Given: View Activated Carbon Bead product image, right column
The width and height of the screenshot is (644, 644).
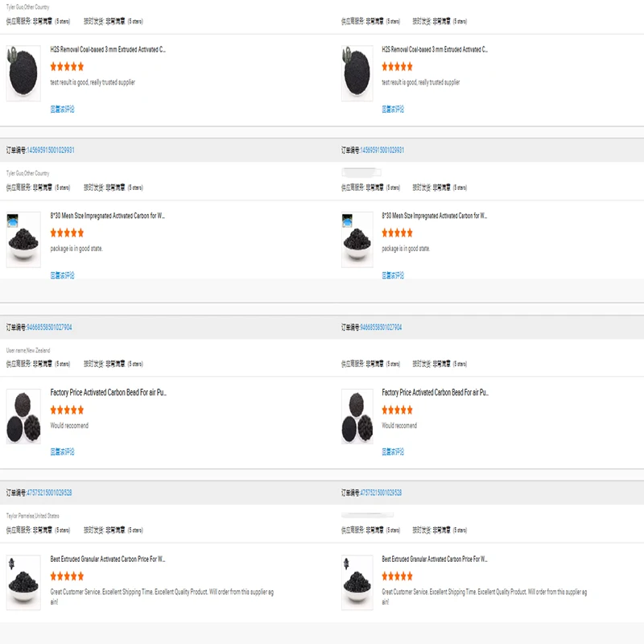Looking at the screenshot, I should tap(357, 416).
